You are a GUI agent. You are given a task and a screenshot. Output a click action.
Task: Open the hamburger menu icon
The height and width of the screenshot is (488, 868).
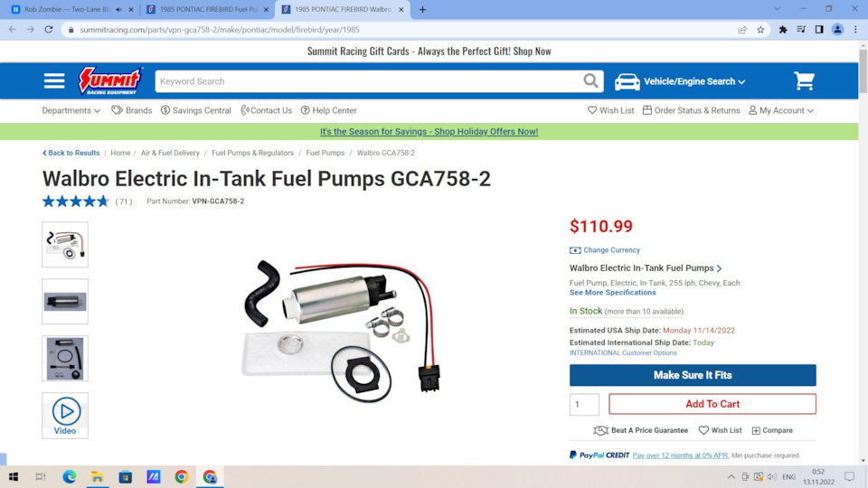[54, 81]
